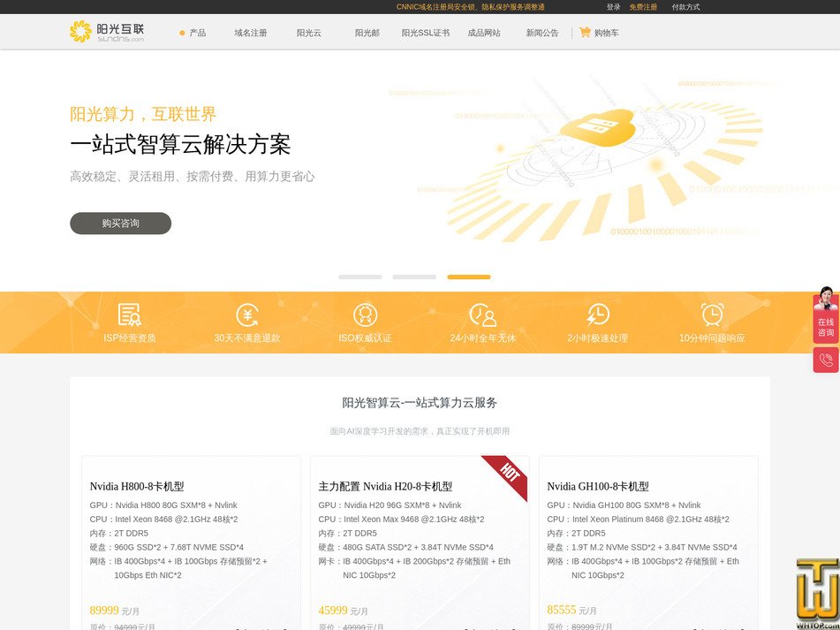
Task: Click the 24小时全年无休 clock-person icon
Action: (482, 315)
